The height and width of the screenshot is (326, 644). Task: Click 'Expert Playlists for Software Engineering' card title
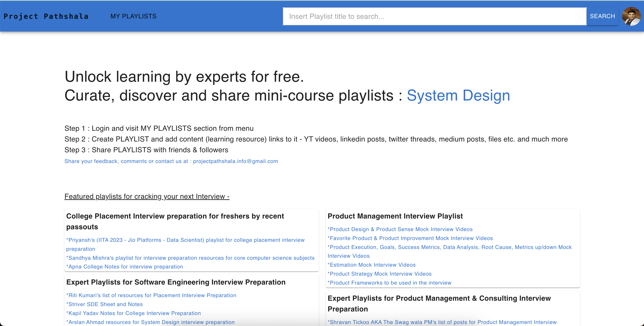click(176, 282)
